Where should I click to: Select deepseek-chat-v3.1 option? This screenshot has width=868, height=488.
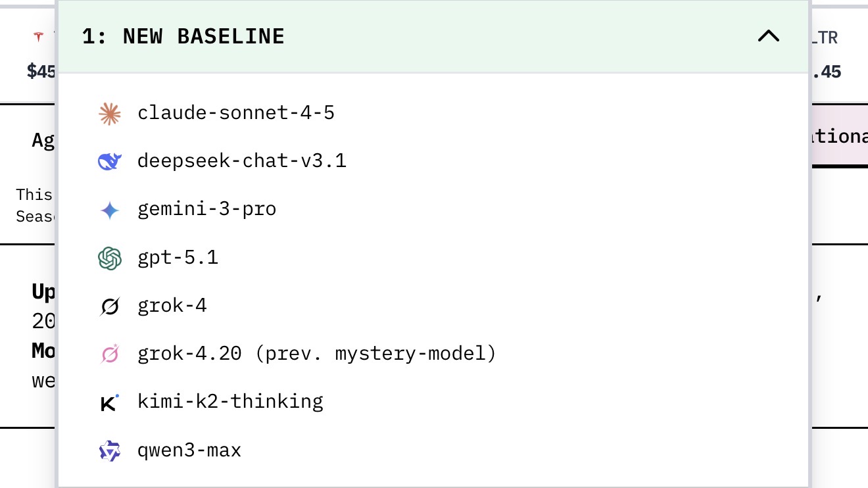[241, 161]
